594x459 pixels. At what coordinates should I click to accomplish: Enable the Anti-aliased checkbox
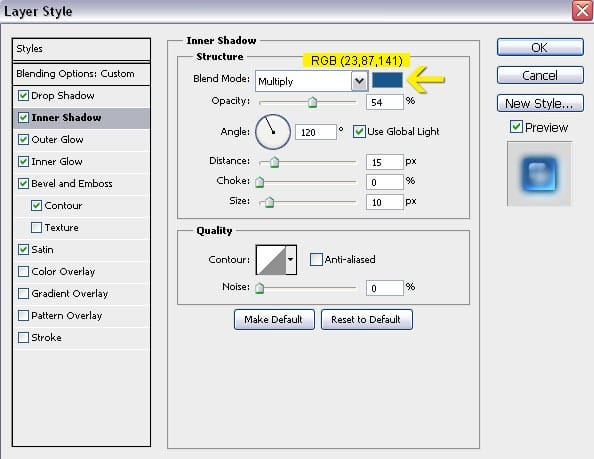point(316,259)
